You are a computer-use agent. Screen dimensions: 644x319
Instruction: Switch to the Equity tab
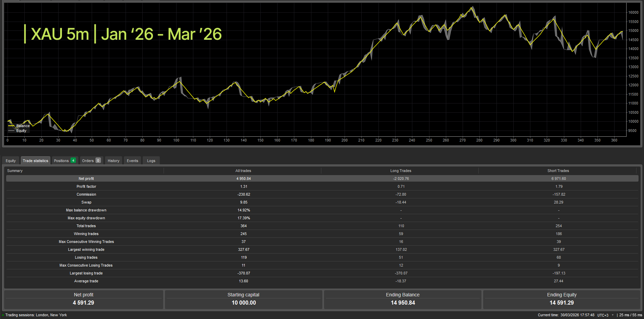pyautogui.click(x=11, y=160)
